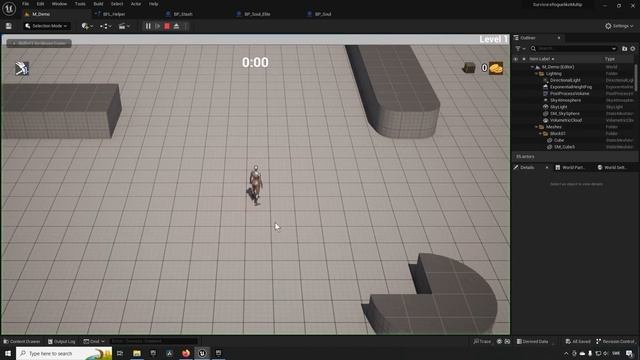Stop the play session with red stop button
The width and height of the screenshot is (640, 360).
pos(167,26)
